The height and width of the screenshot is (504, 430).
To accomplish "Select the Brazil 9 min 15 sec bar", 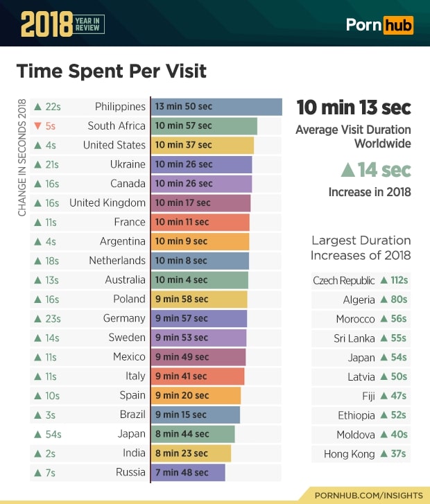I will coord(195,415).
